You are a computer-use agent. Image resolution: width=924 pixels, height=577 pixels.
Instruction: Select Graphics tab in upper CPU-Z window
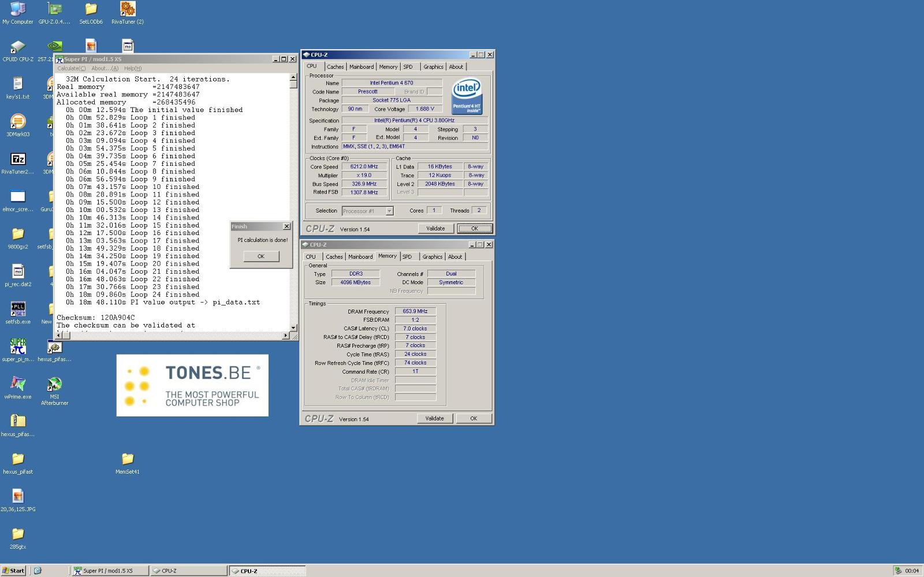433,67
